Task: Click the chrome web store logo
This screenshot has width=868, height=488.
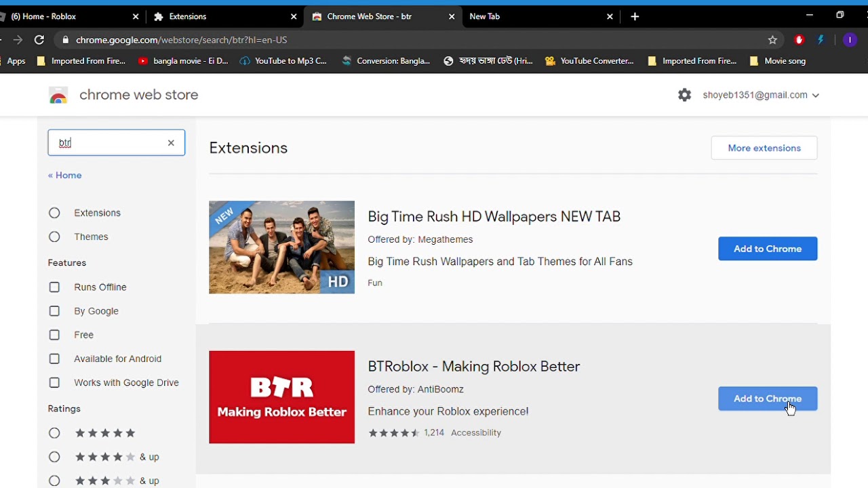Action: click(58, 95)
